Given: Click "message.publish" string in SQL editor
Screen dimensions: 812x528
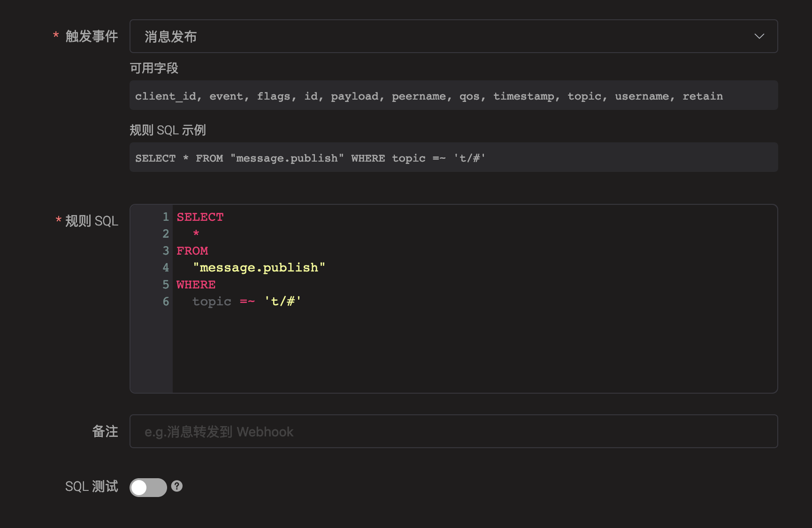Looking at the screenshot, I should [259, 268].
